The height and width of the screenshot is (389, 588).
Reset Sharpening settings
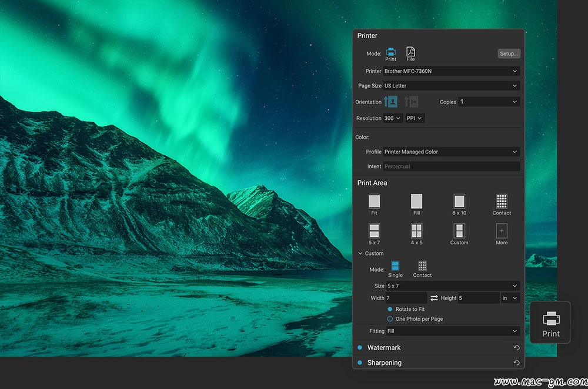(x=516, y=363)
